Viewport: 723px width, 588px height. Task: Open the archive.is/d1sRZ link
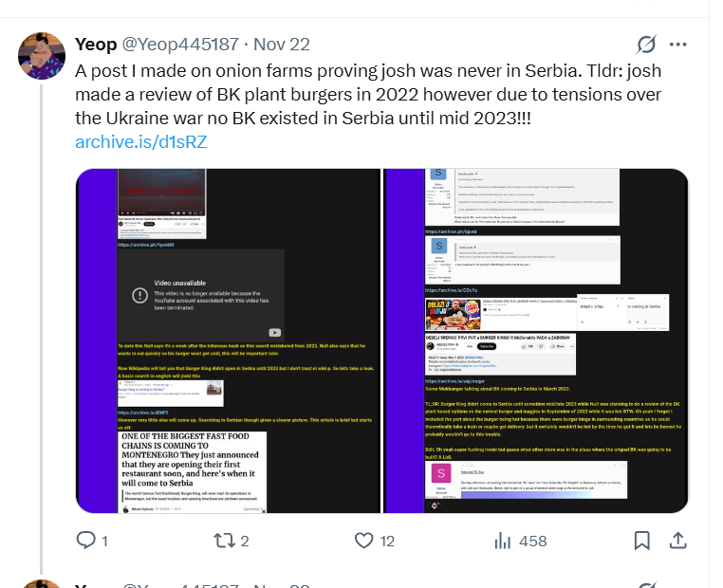pos(140,142)
